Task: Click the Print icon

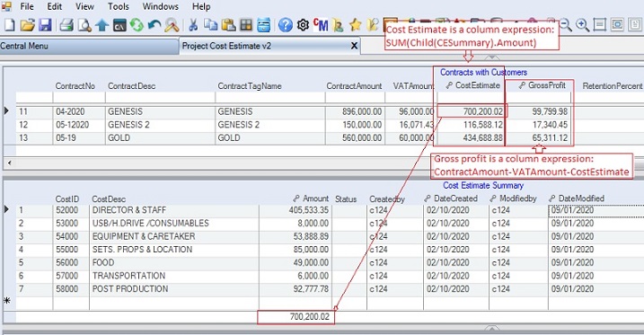Action: click(66, 25)
